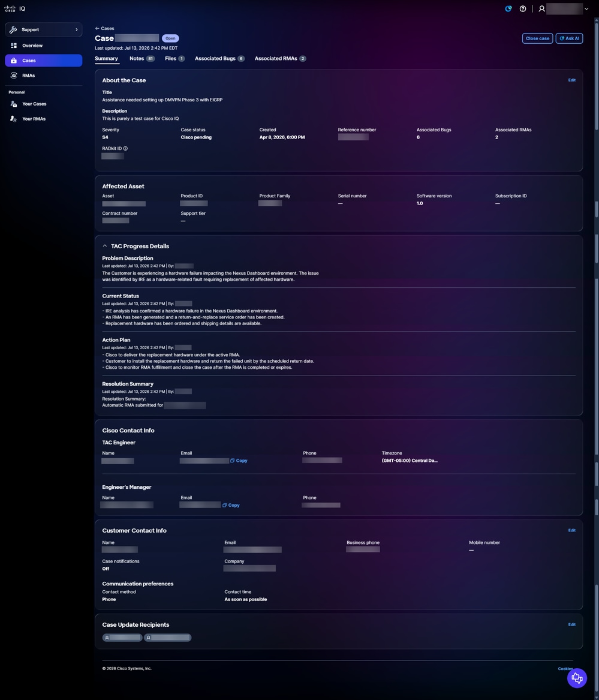Click the RADkit ID info icon
599x700 pixels.
[125, 148]
